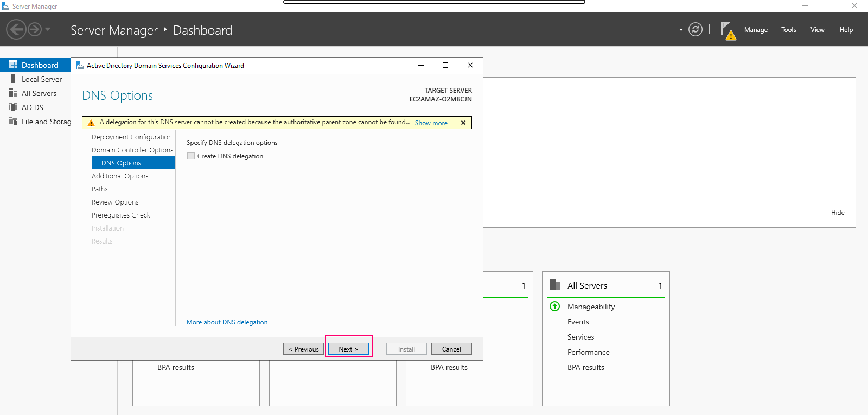
Task: Select Dashboard in the left sidebar
Action: 35,65
